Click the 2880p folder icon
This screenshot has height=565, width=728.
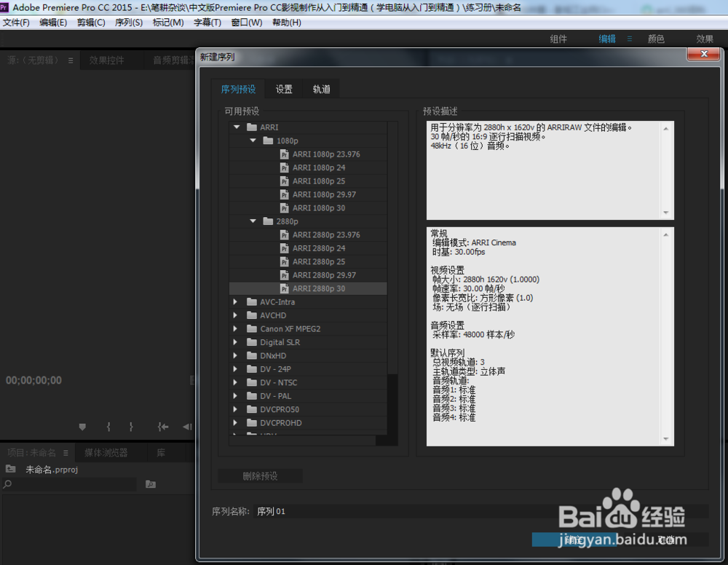268,221
